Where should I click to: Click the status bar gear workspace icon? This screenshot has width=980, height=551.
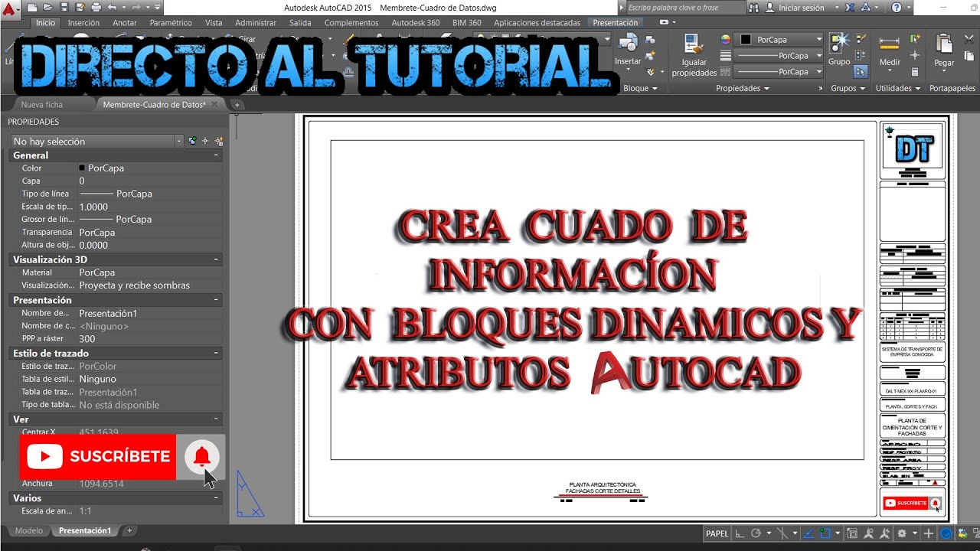click(x=903, y=533)
